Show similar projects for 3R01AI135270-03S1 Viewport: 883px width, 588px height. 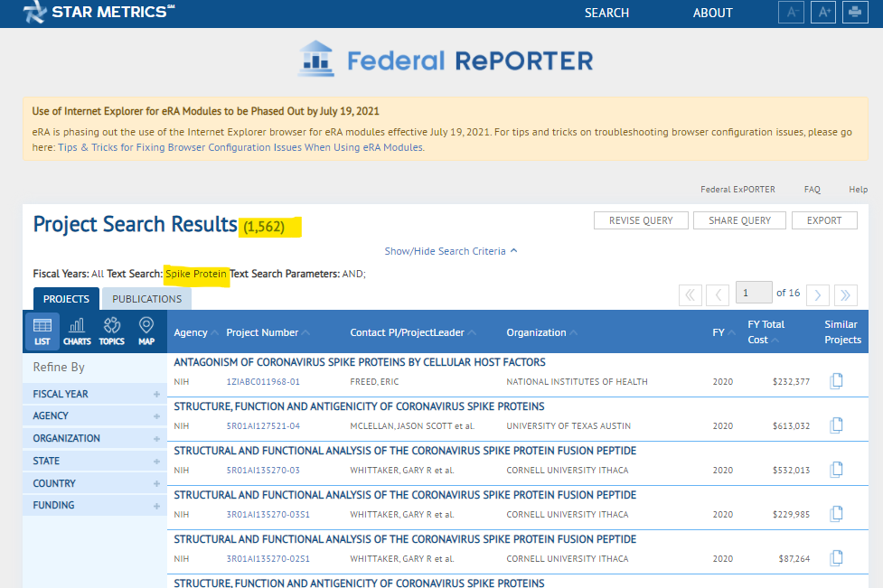pos(836,514)
